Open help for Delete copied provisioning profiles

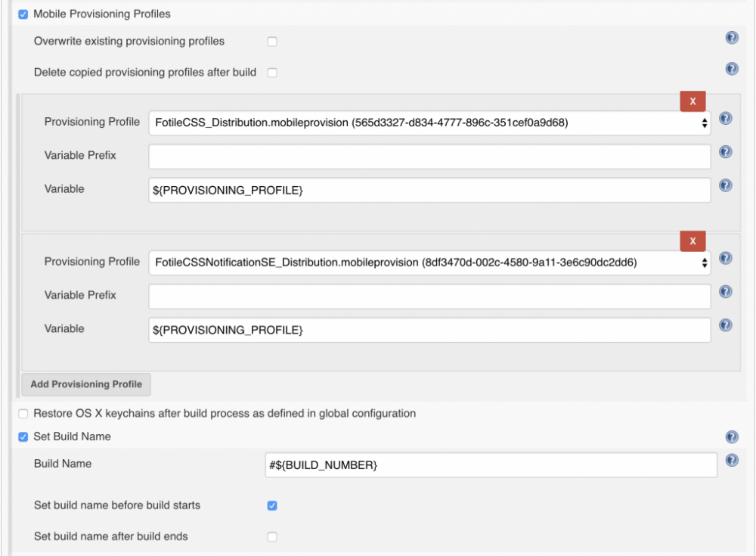coord(732,69)
